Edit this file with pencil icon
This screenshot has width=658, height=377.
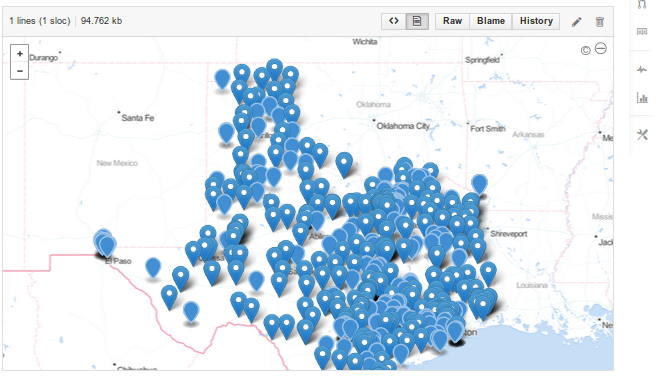[577, 22]
